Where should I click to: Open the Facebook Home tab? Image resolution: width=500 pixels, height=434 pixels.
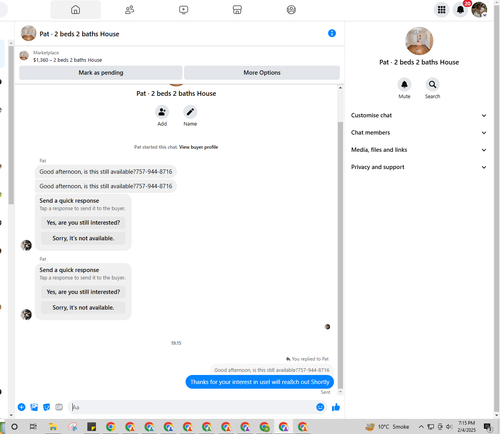(x=76, y=10)
